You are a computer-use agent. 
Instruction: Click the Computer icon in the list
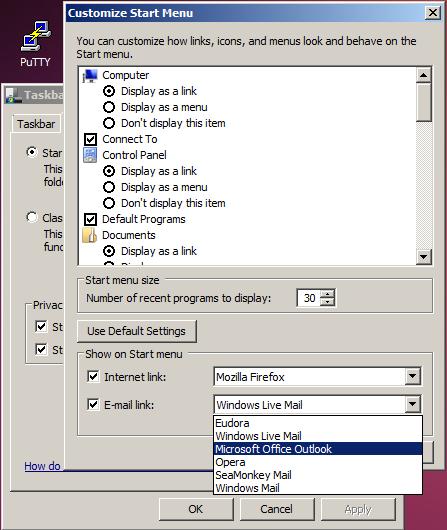pyautogui.click(x=90, y=75)
